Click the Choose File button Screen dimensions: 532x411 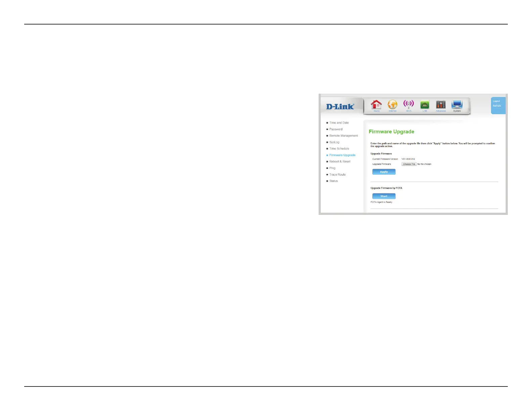[x=409, y=164]
